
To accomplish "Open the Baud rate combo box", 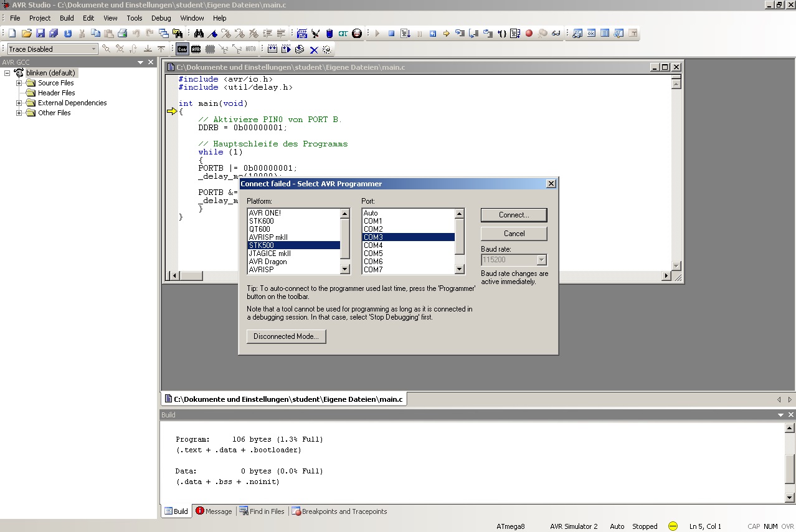I will point(541,260).
